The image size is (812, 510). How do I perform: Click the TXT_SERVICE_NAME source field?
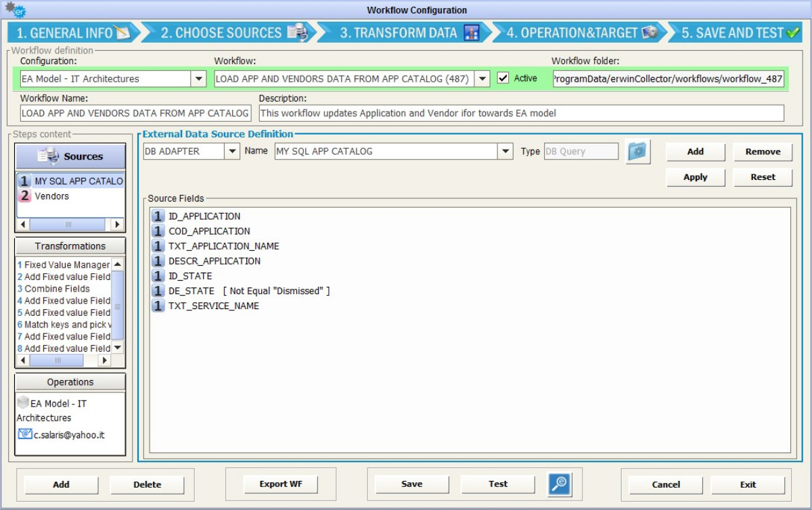click(206, 306)
